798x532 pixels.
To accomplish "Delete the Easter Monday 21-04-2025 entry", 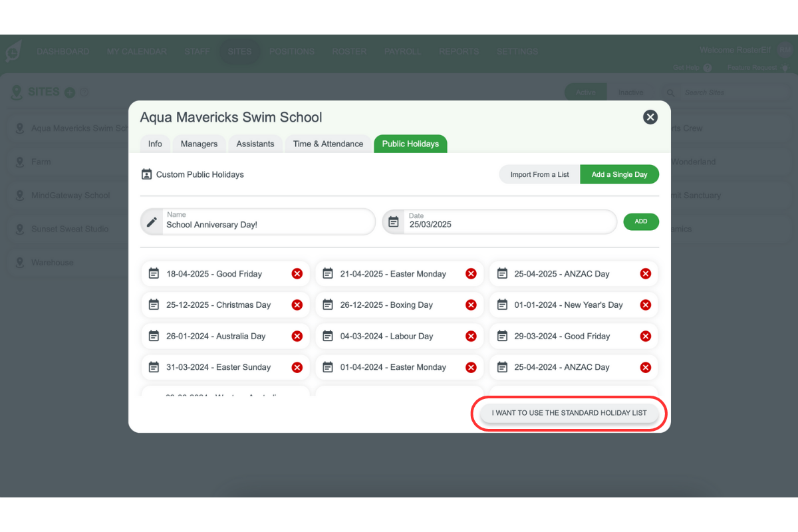I will [x=471, y=274].
